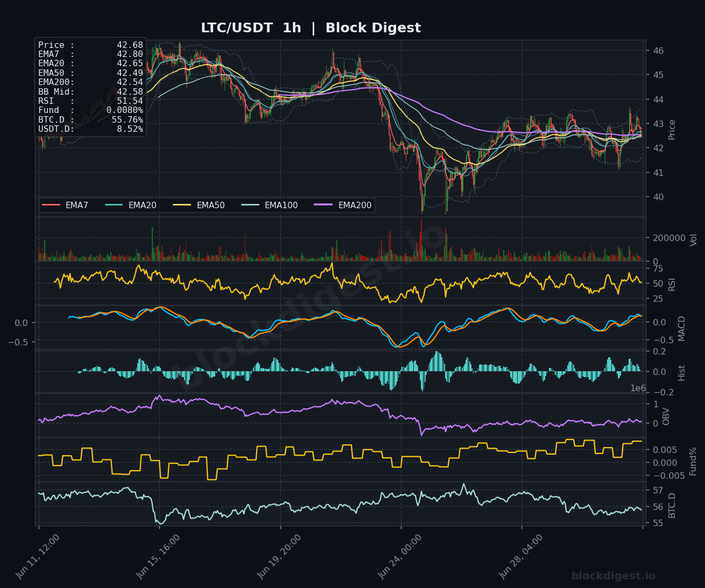Click the 'USDT.D: 8.52%' info line
The width and height of the screenshot is (705, 588).
[x=90, y=129]
